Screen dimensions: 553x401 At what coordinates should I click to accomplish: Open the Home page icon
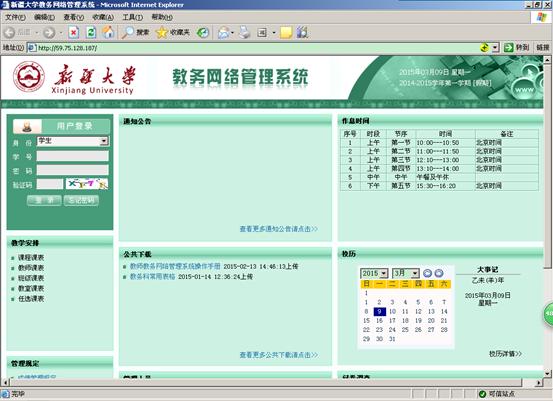[x=108, y=33]
